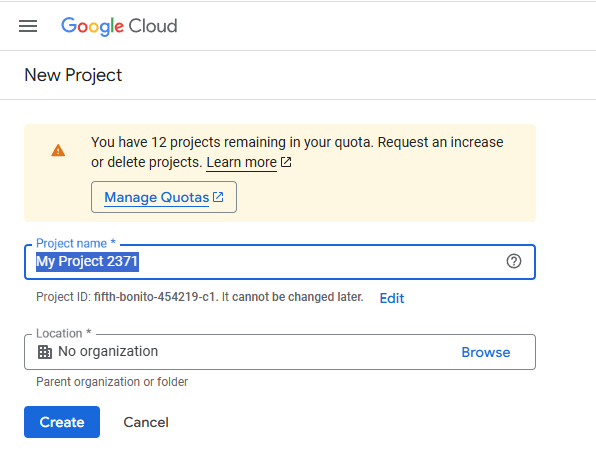Click the New Project page heading
Viewport: 596px width, 471px height.
click(73, 75)
